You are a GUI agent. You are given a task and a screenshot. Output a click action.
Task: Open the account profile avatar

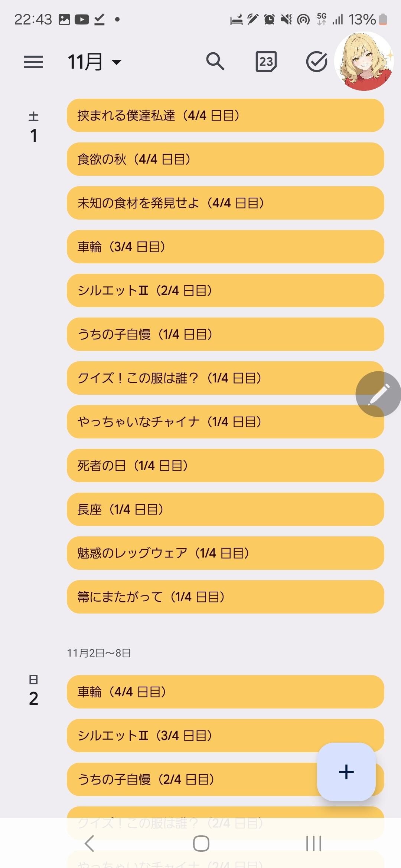click(x=364, y=62)
